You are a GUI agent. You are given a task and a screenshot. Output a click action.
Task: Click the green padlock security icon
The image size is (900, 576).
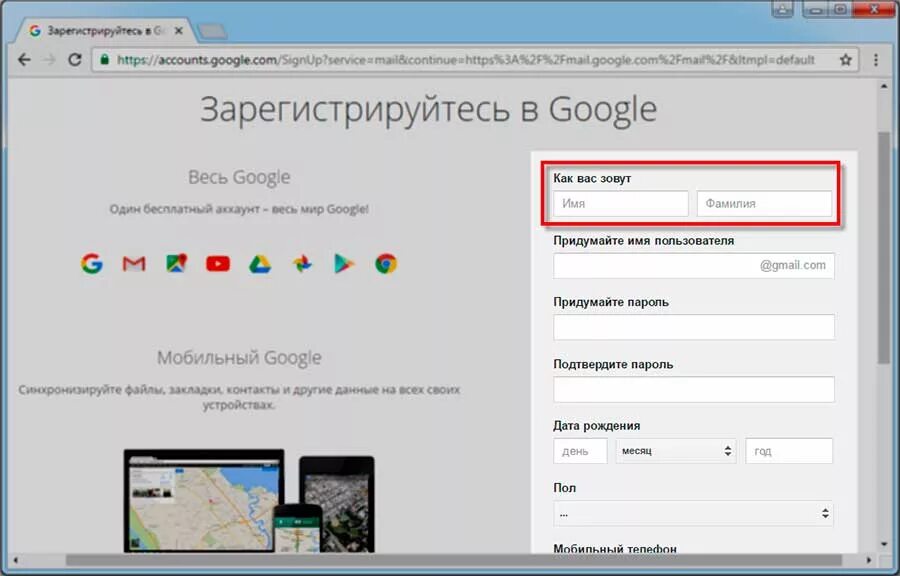104,59
